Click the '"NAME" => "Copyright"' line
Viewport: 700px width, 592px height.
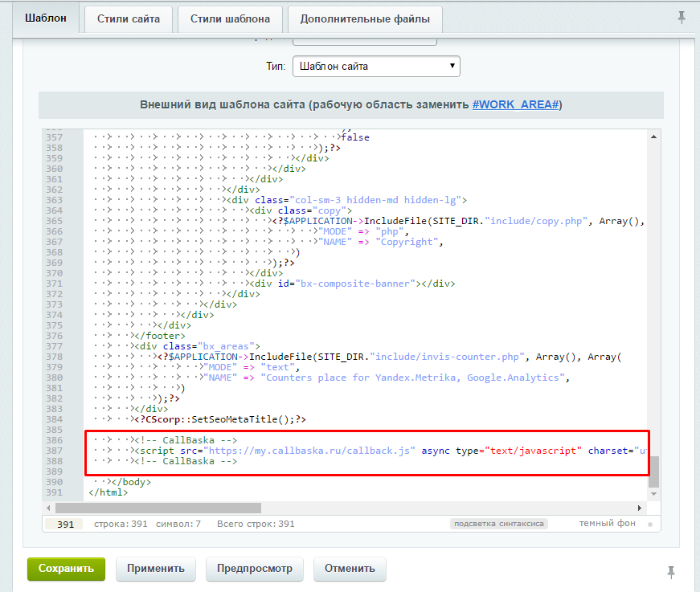(x=380, y=243)
